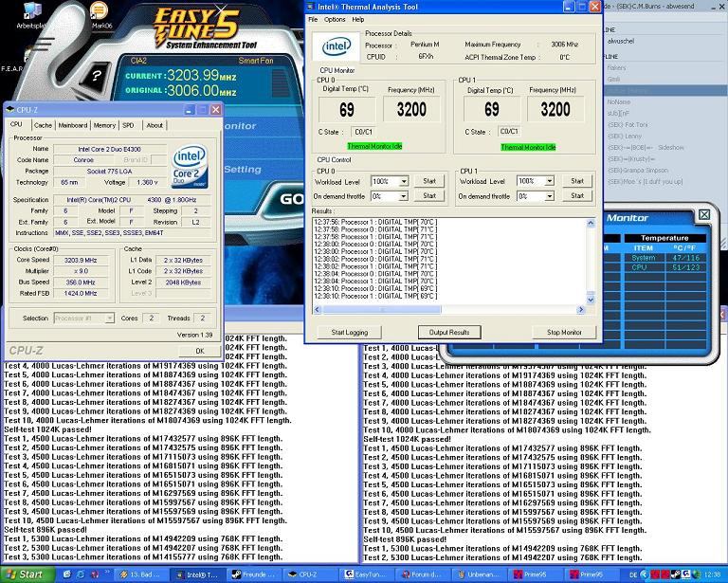Select '{SEK} Fat Toni' in friends list
The height and width of the screenshot is (583, 728).
(x=628, y=124)
